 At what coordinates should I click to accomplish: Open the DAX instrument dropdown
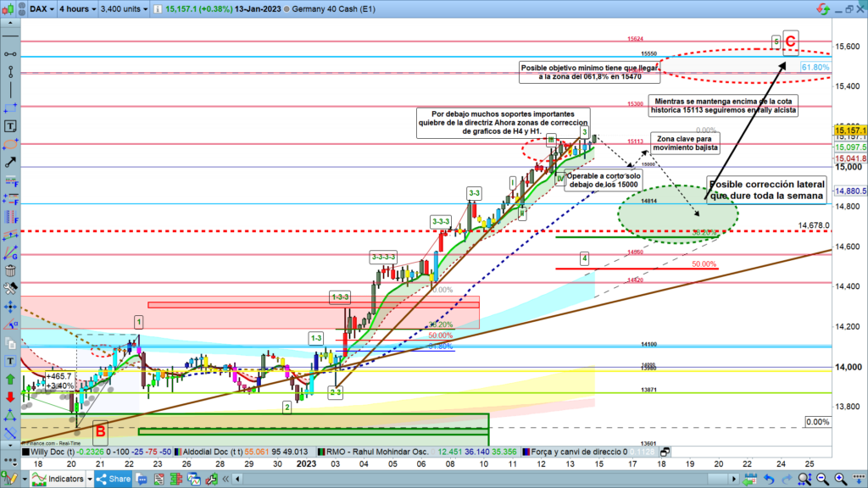[x=38, y=10]
